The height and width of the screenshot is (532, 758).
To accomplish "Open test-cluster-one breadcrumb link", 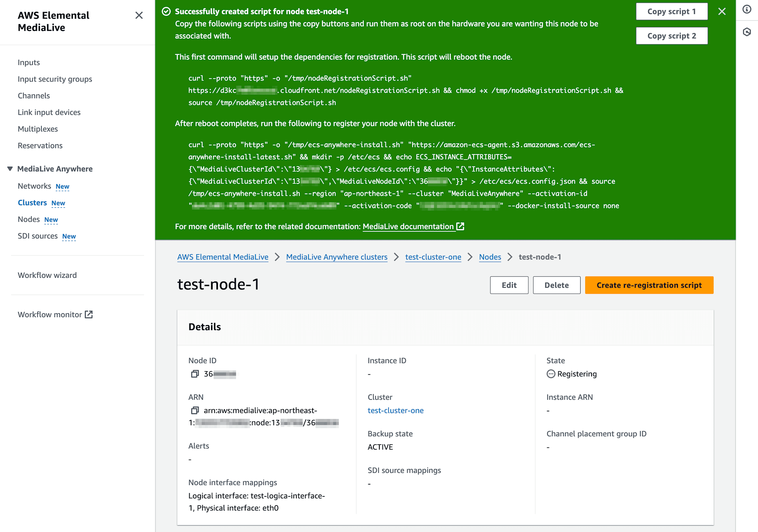I will point(433,257).
